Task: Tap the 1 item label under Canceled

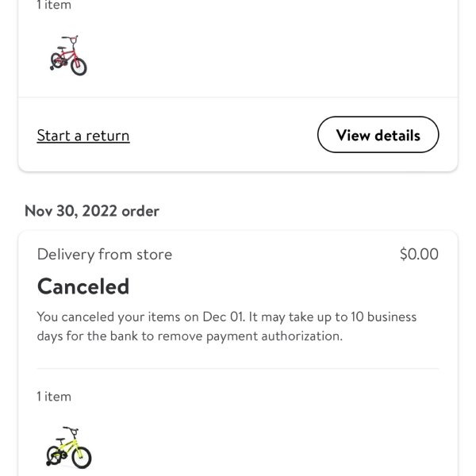Action: (54, 396)
